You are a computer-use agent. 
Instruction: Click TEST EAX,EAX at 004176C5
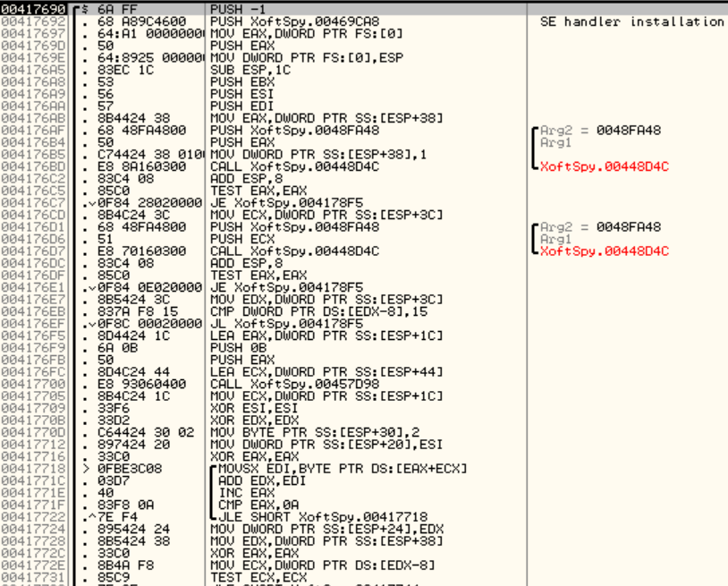[x=258, y=191]
